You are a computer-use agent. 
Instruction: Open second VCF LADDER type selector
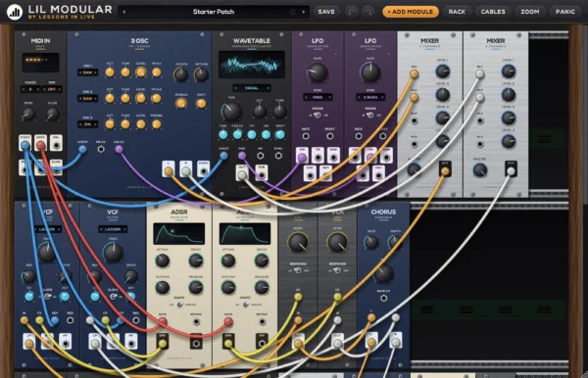pyautogui.click(x=113, y=229)
